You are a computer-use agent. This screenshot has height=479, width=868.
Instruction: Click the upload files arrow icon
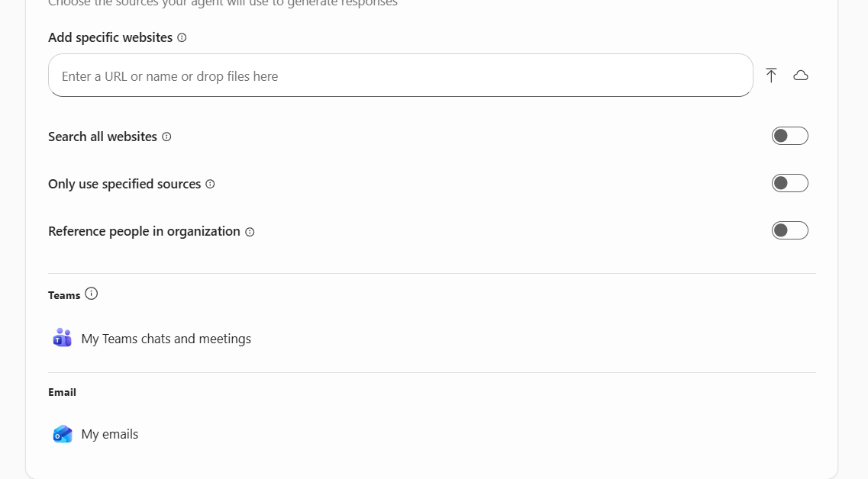[771, 76]
